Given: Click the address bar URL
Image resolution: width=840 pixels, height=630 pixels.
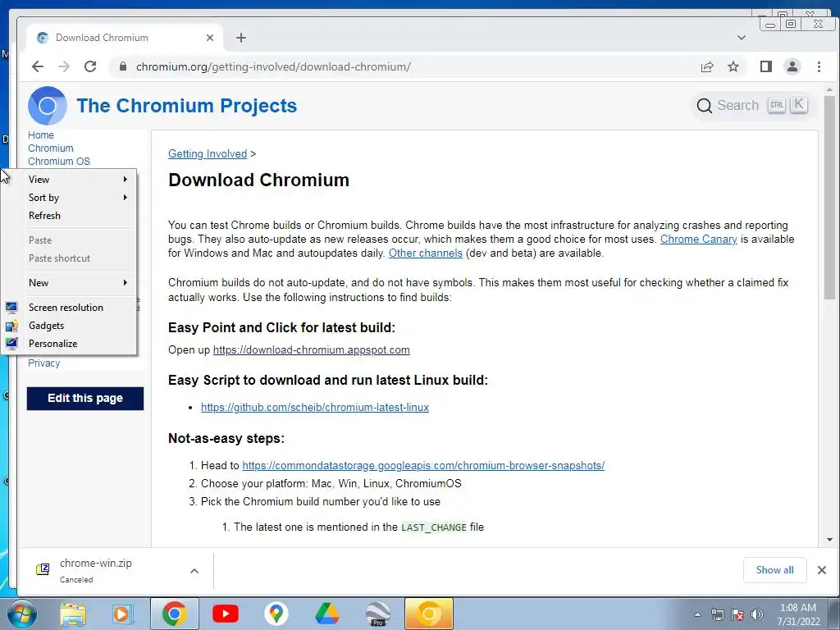Looking at the screenshot, I should pyautogui.click(x=273, y=67).
